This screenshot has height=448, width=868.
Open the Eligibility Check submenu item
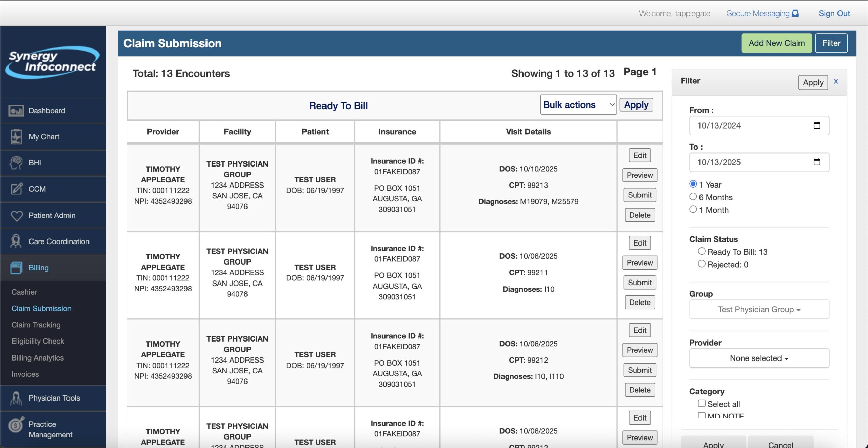(x=38, y=341)
